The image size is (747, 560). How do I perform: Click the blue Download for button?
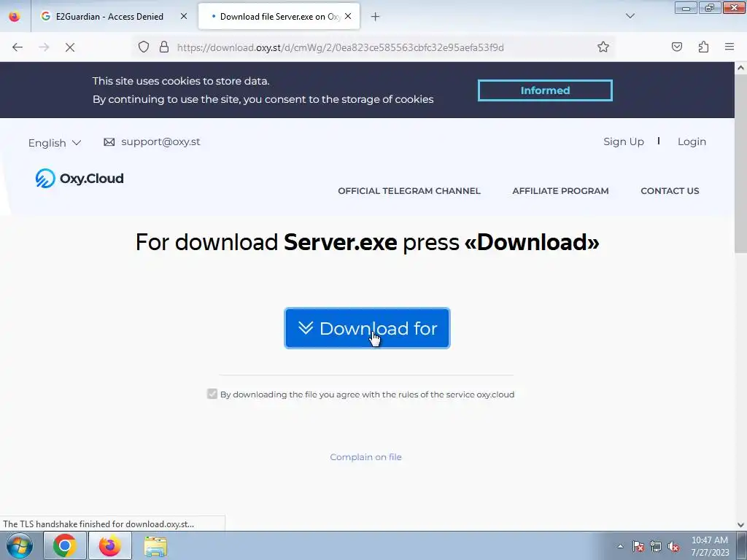(x=367, y=328)
